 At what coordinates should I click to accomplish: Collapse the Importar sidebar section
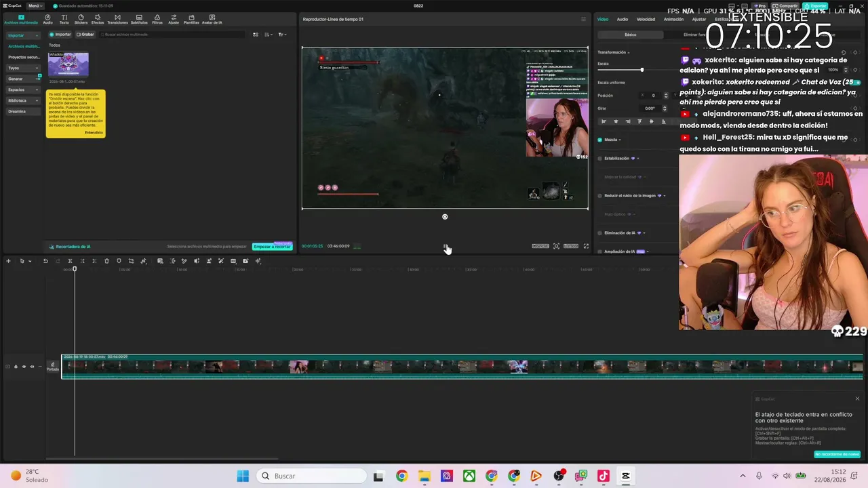tap(23, 35)
